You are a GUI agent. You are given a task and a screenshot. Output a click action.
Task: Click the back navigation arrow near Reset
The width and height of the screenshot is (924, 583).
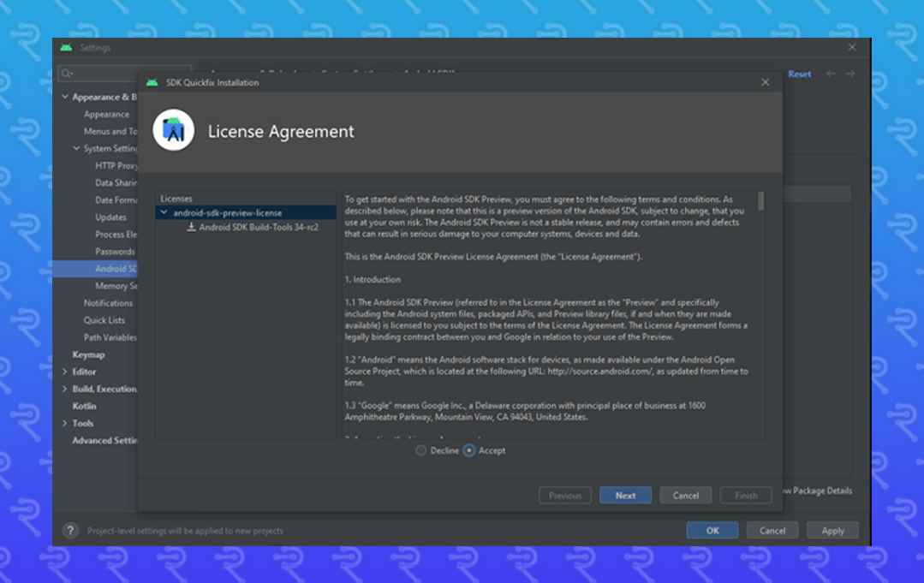click(830, 74)
